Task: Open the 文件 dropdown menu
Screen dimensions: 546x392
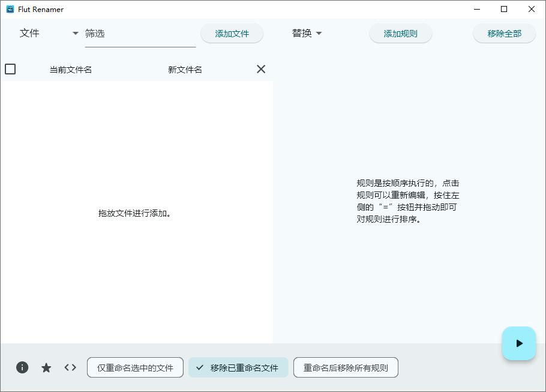Action: (x=29, y=34)
